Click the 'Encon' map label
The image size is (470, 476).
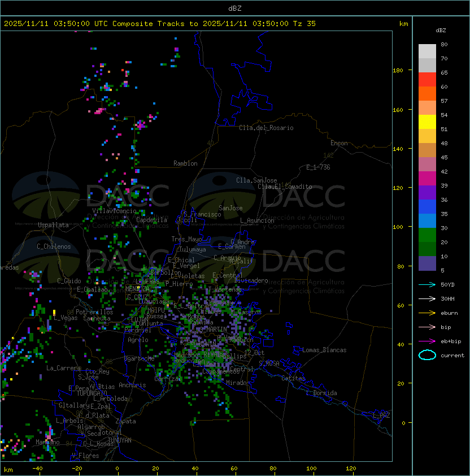[339, 143]
